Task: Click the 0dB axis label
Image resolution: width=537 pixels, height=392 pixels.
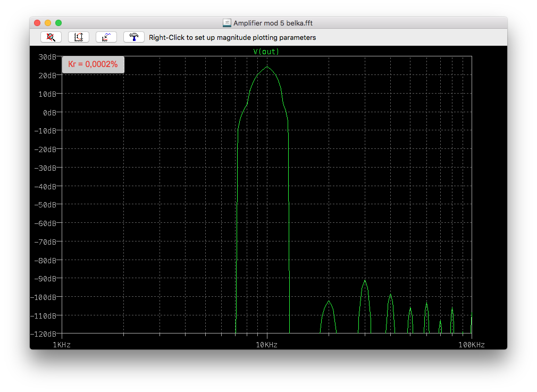Action: click(49, 112)
